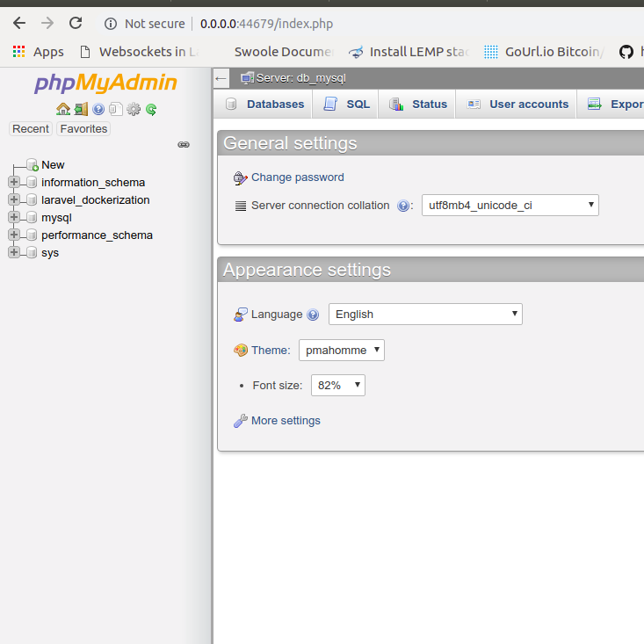This screenshot has width=644, height=644.
Task: Open Server connection collation dropdown
Action: tap(510, 206)
